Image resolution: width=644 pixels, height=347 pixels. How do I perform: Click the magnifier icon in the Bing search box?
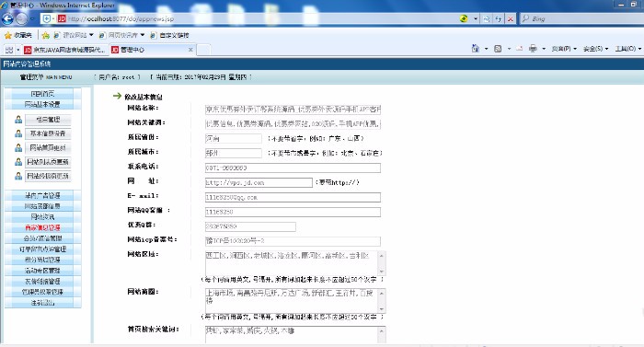click(525, 19)
